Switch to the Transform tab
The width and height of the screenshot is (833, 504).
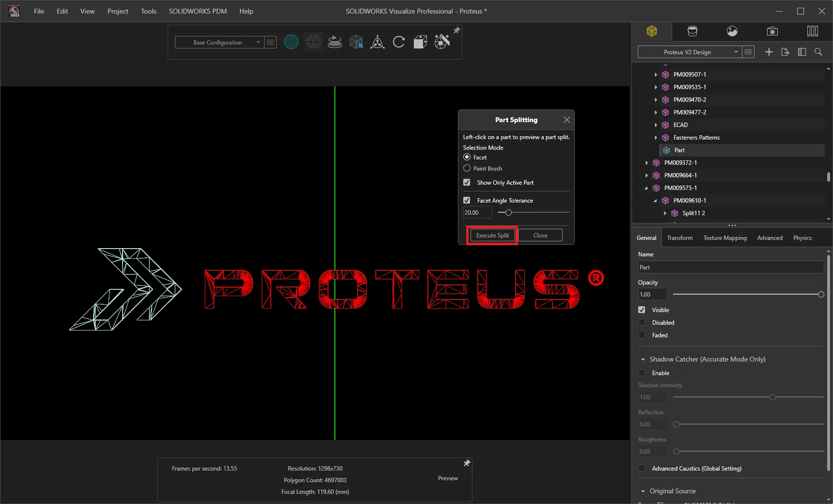(680, 238)
